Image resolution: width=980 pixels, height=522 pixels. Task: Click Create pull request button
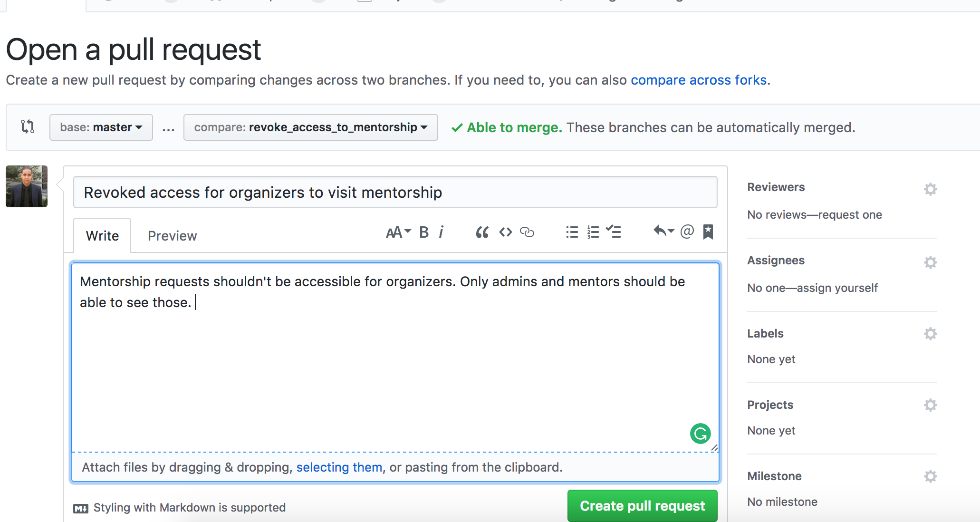pyautogui.click(x=642, y=506)
